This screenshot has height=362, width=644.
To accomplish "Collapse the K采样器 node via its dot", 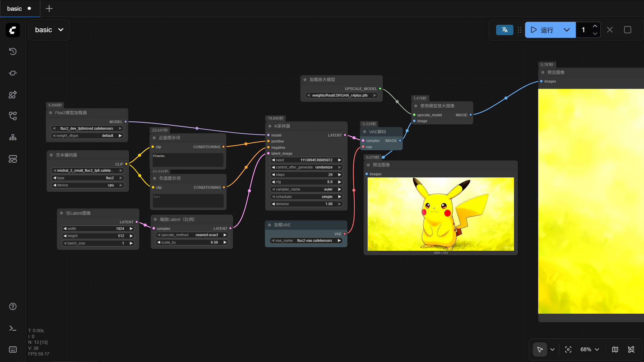I will (x=270, y=126).
